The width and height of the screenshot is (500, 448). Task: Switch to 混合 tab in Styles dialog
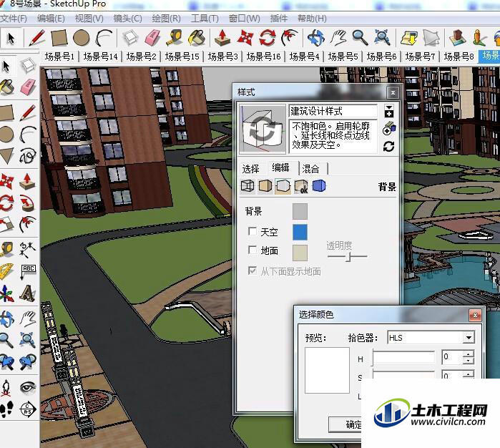point(310,168)
